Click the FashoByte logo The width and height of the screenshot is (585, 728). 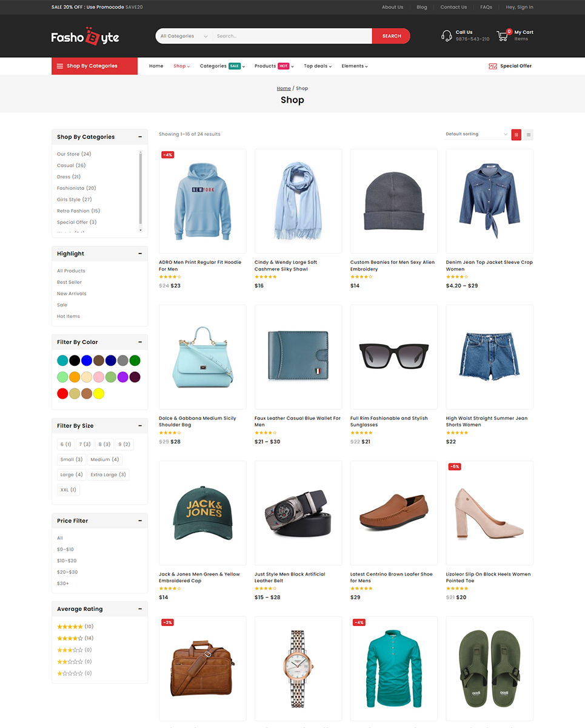pyautogui.click(x=85, y=36)
